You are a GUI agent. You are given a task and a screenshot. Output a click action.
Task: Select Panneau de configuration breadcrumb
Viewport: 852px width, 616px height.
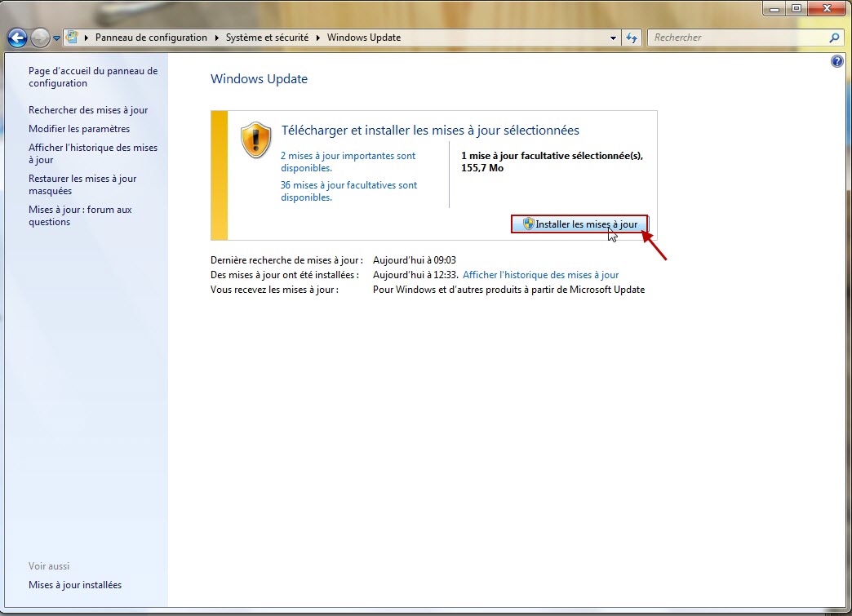tap(151, 38)
